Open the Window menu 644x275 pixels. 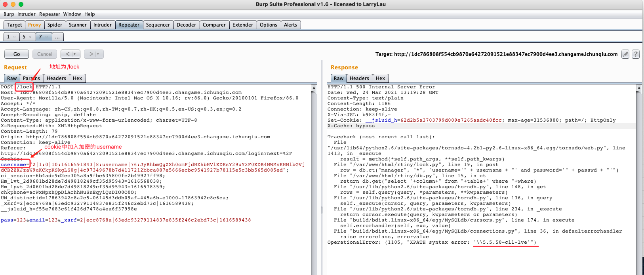pos(72,14)
